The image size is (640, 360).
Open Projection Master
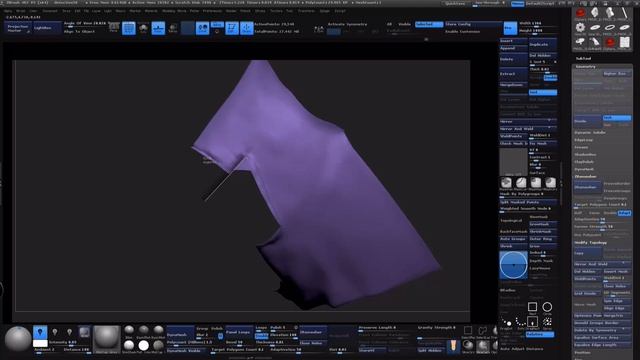[18, 28]
